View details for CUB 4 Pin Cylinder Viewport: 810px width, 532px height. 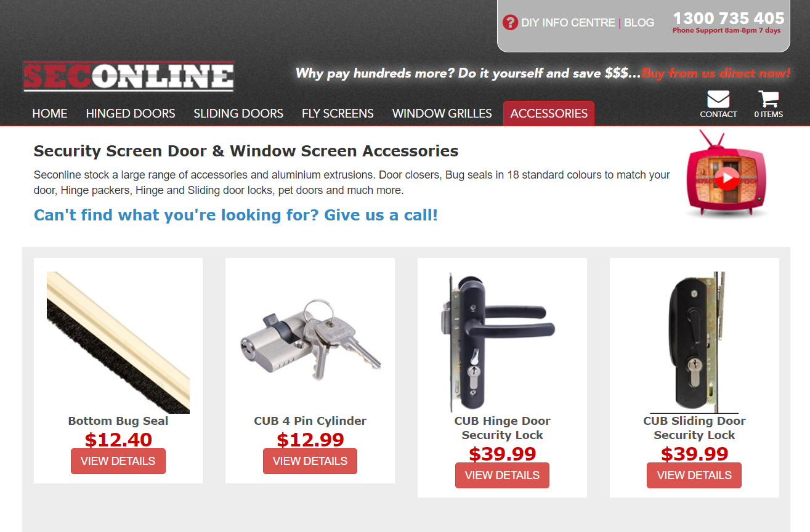(310, 461)
